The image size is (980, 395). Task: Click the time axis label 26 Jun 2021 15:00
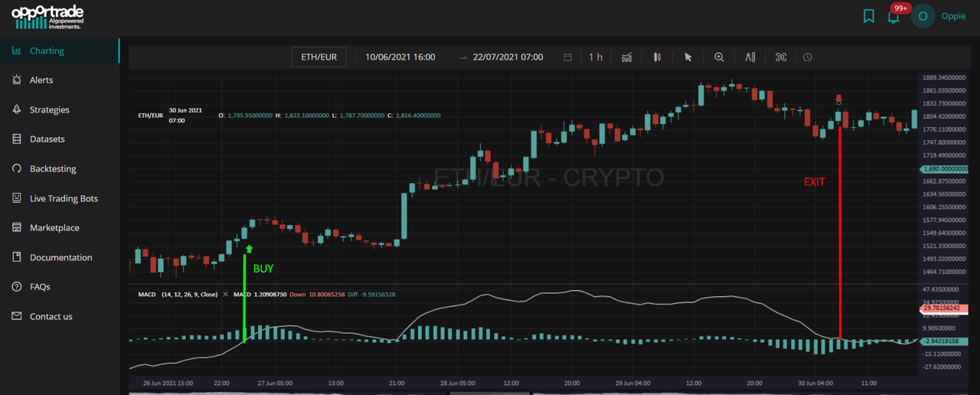click(x=168, y=383)
